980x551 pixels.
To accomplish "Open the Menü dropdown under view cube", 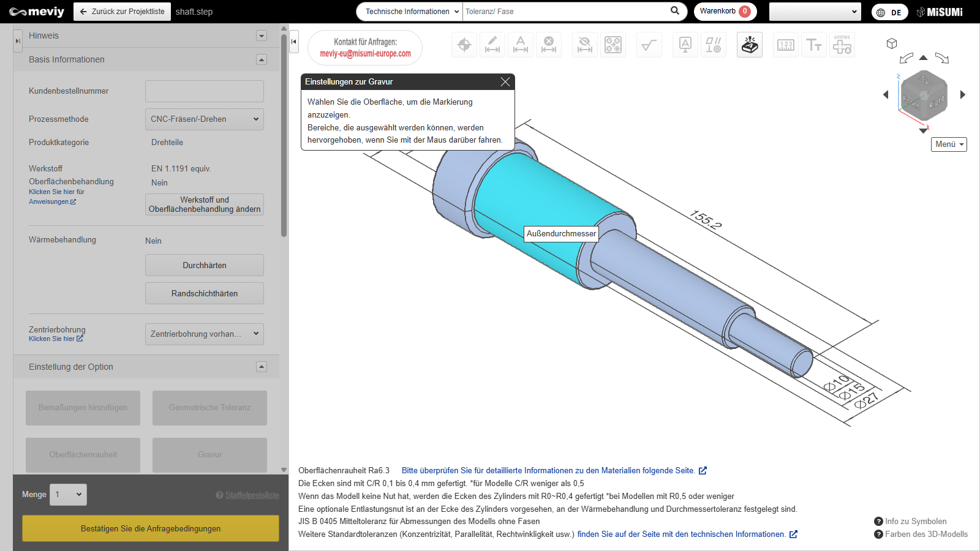I will tap(949, 144).
